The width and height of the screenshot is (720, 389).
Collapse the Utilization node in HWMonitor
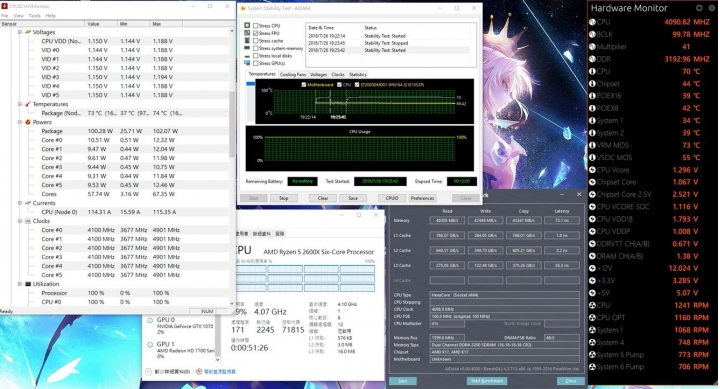(20, 284)
